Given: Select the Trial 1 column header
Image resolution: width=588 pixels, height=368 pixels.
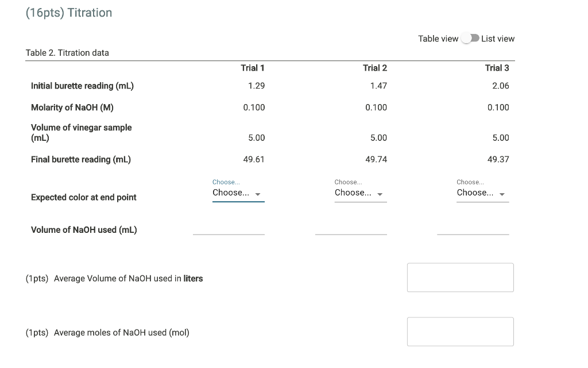Looking at the screenshot, I should 253,67.
